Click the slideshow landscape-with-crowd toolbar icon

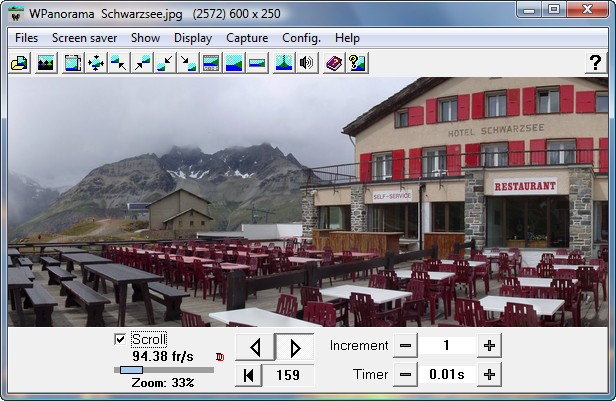click(x=46, y=62)
